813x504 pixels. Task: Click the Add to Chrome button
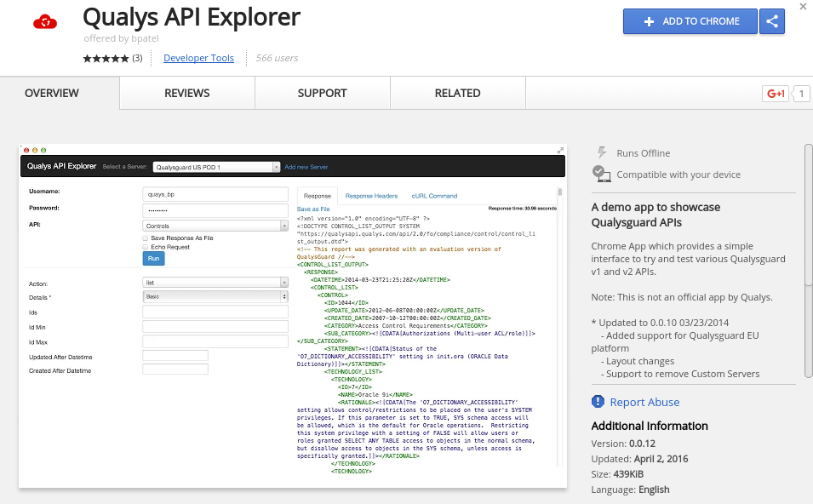(x=690, y=21)
